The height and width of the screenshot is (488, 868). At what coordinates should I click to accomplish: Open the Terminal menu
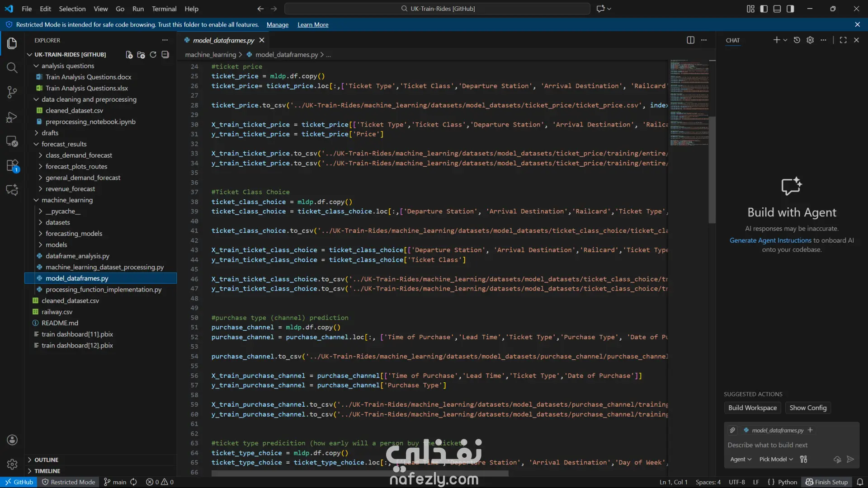164,9
